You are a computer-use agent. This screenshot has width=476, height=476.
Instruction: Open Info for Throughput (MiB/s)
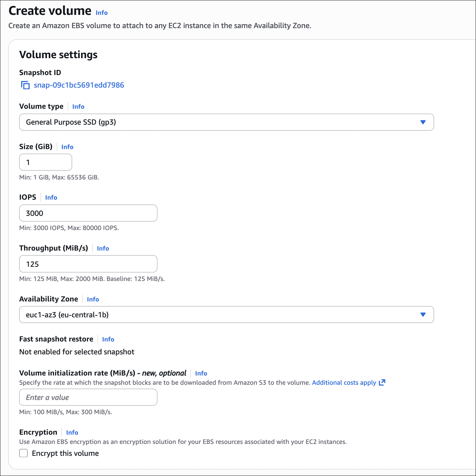click(x=103, y=248)
